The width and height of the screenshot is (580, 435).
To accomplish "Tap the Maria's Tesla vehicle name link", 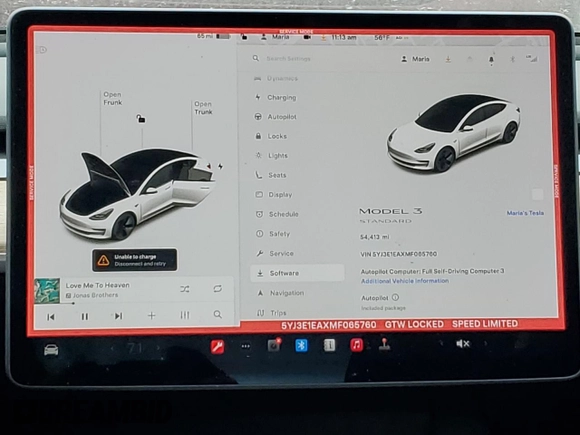I will pyautogui.click(x=525, y=213).
